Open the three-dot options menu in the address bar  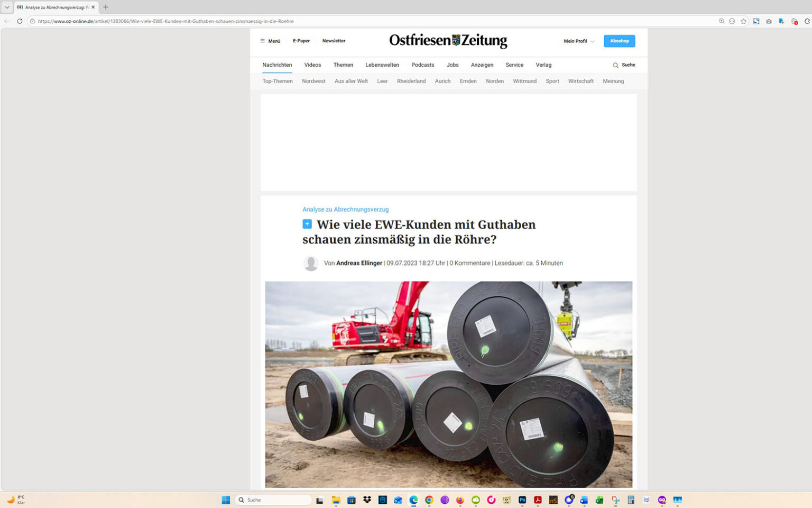(x=732, y=21)
